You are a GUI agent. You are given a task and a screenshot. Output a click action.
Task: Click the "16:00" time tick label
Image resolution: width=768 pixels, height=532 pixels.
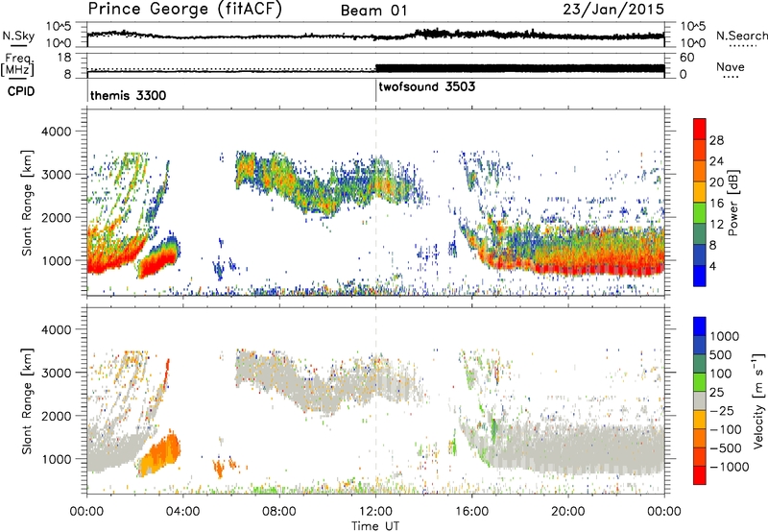coord(471,512)
